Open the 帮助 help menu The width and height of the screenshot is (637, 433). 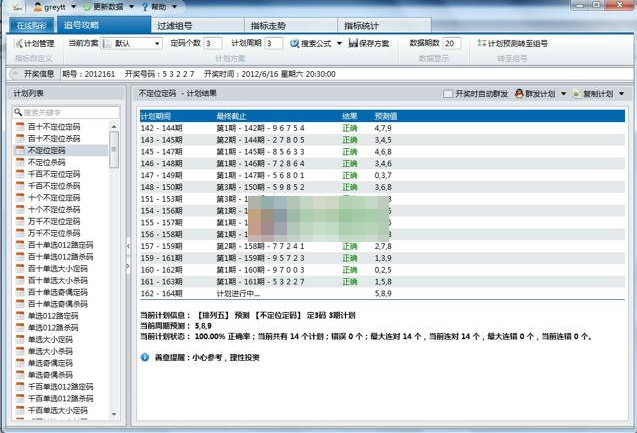point(146,7)
